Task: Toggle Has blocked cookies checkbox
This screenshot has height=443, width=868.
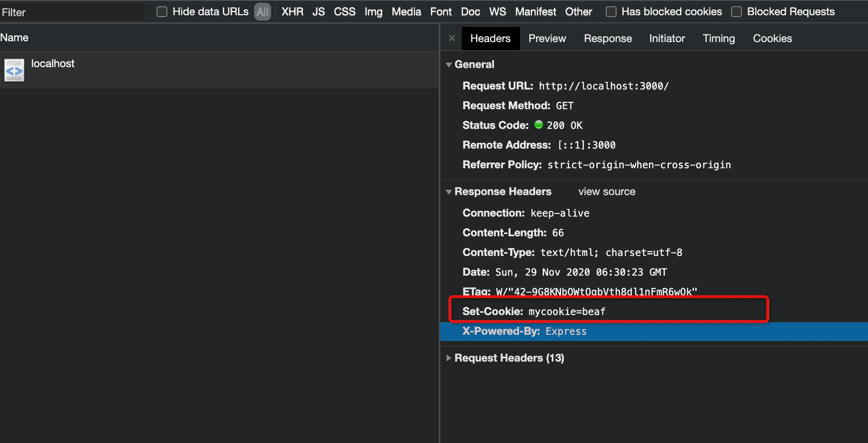Action: (611, 12)
